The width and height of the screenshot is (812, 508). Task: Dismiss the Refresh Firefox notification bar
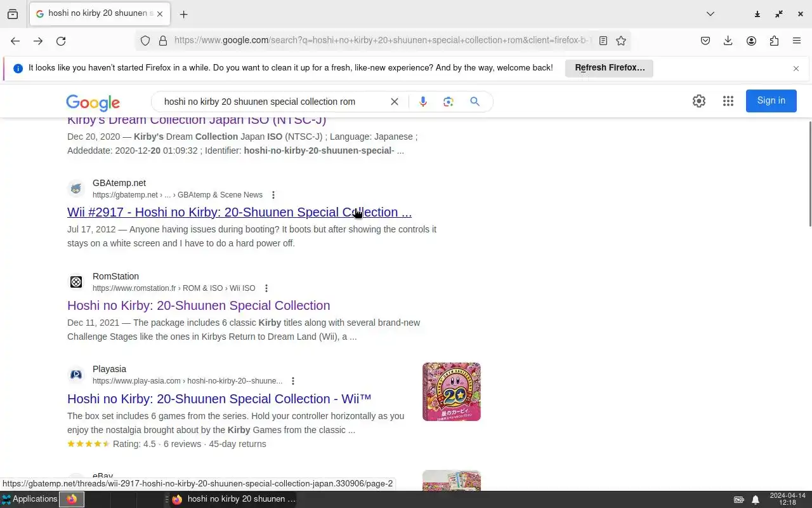[x=796, y=69]
